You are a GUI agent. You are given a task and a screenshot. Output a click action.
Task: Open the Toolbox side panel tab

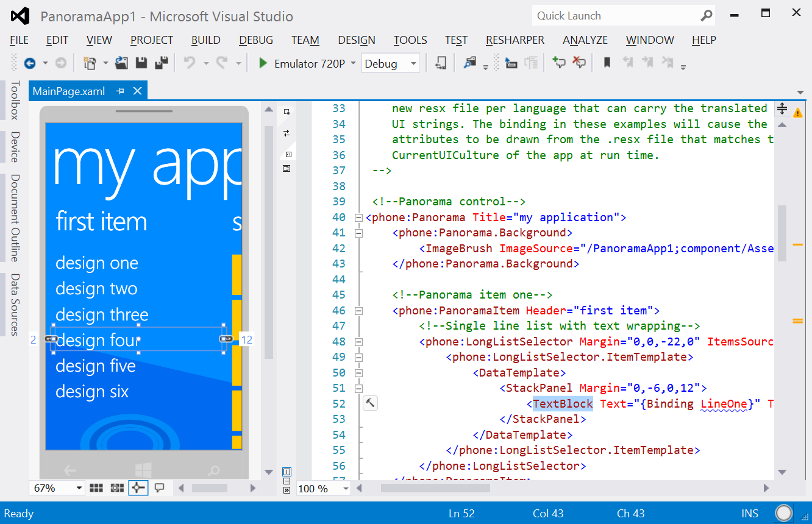click(x=15, y=100)
